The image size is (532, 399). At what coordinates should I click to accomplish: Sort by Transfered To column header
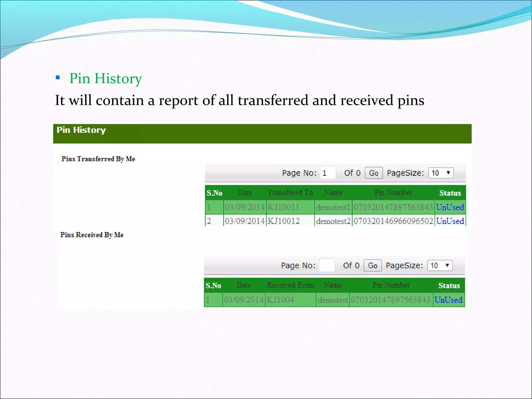click(x=290, y=192)
